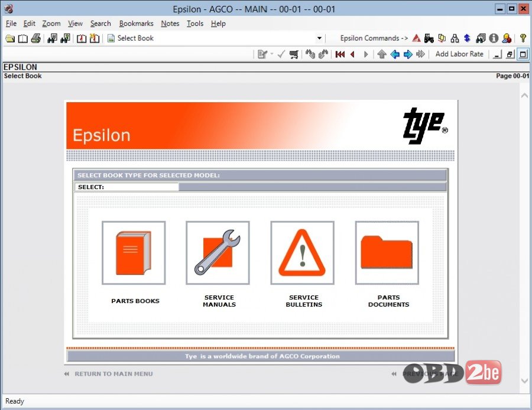Open the View menu
The image size is (532, 410).
[x=75, y=24]
